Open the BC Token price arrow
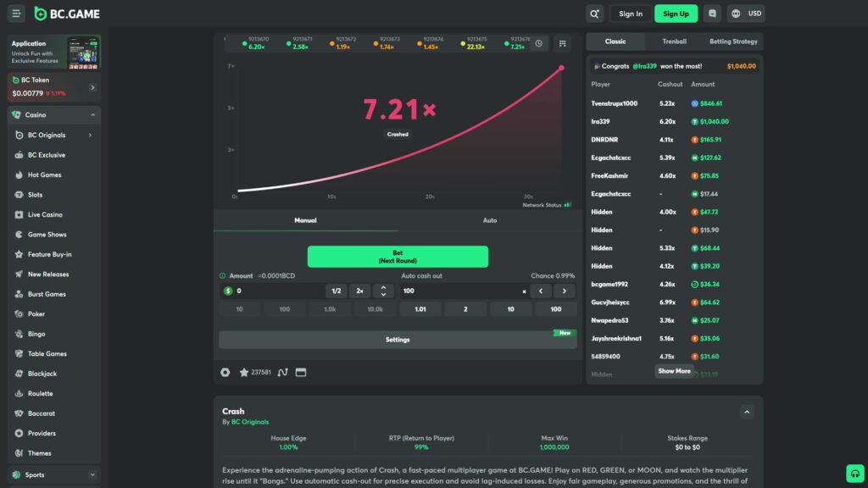The height and width of the screenshot is (488, 868). [x=92, y=87]
